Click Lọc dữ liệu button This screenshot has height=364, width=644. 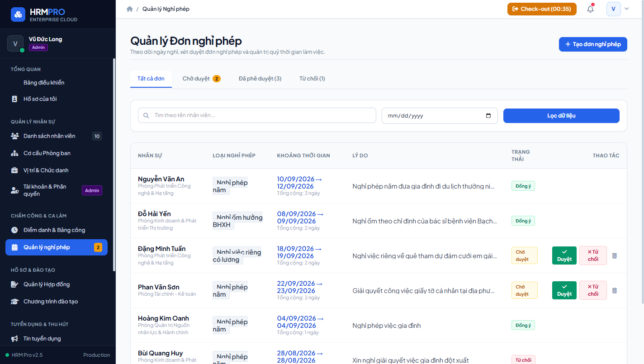point(561,116)
